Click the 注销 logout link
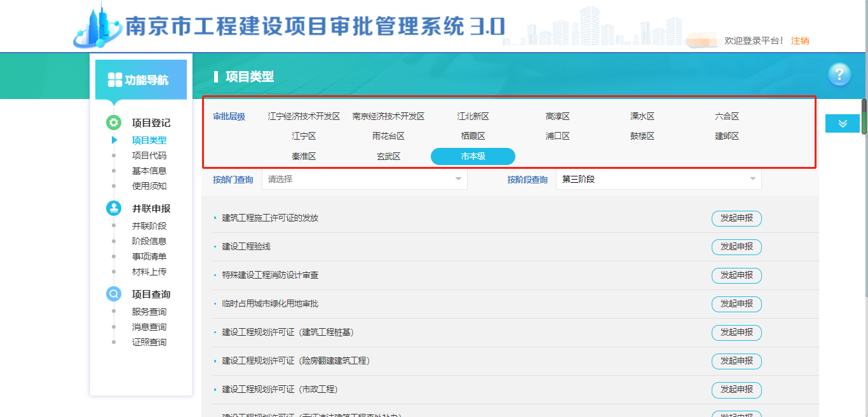 (x=800, y=41)
